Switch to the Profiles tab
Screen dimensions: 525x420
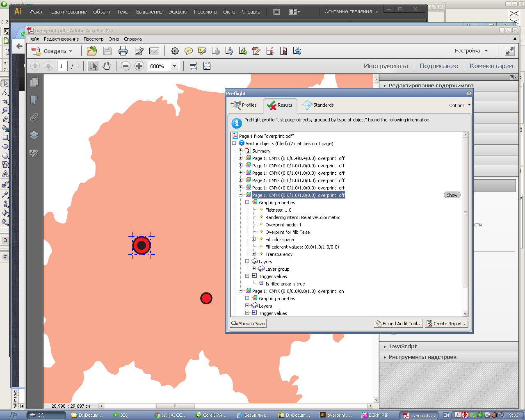click(x=244, y=105)
